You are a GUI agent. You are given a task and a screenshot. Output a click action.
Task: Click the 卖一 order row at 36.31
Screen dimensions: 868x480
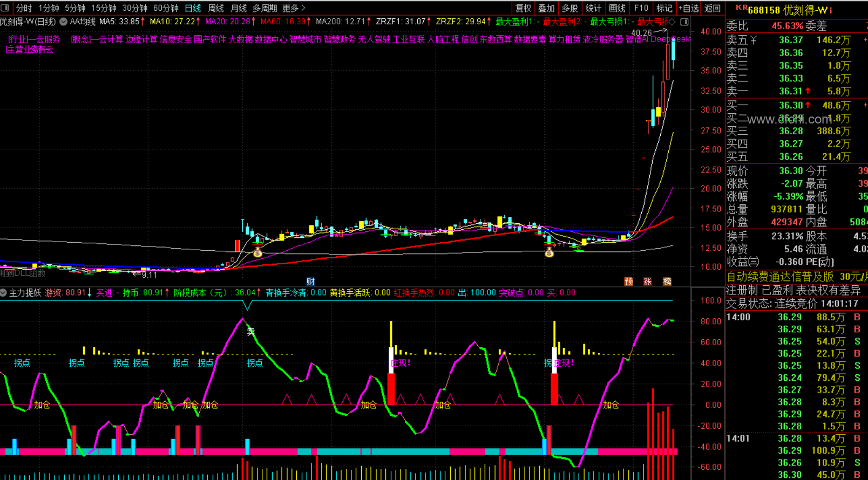[796, 92]
